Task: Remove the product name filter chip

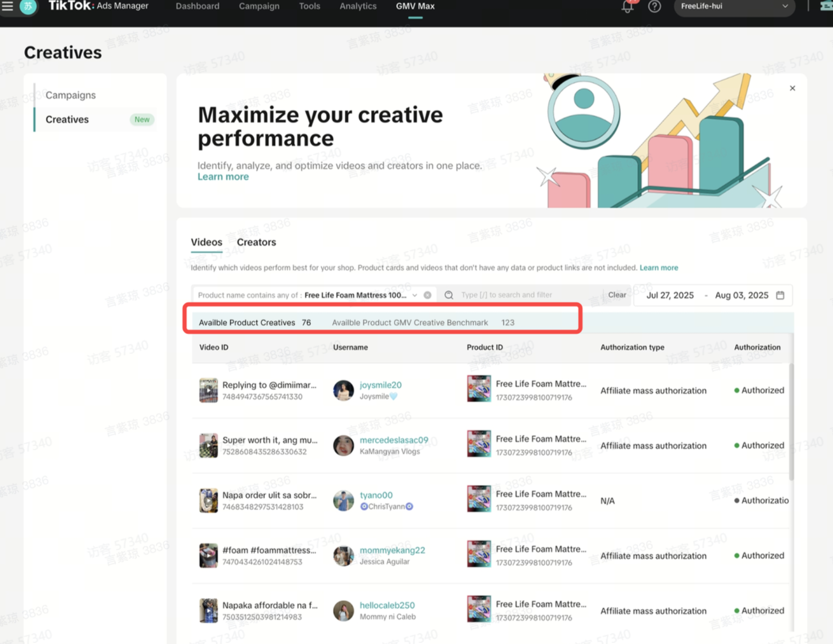Action: pos(428,295)
